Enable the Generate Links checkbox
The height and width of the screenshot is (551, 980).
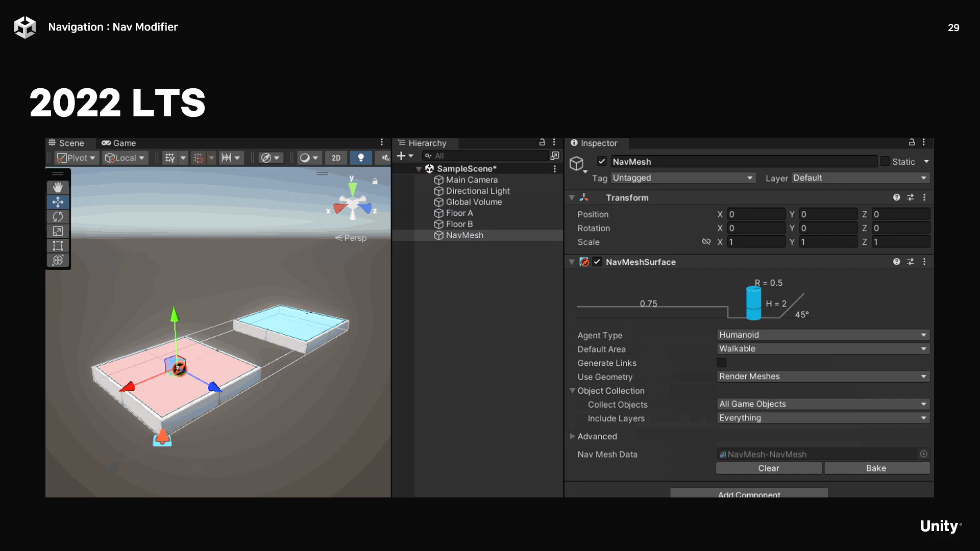721,363
